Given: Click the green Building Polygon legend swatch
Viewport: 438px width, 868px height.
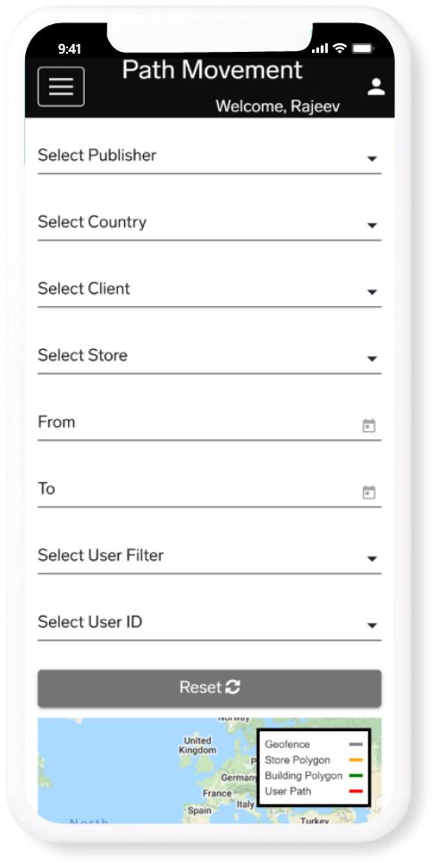Looking at the screenshot, I should [x=356, y=776].
